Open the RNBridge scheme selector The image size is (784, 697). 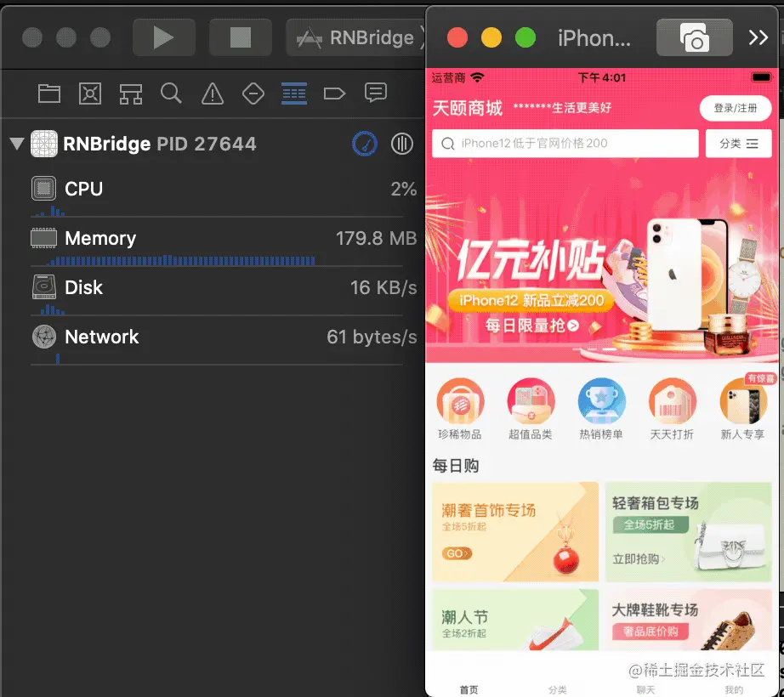coord(356,37)
